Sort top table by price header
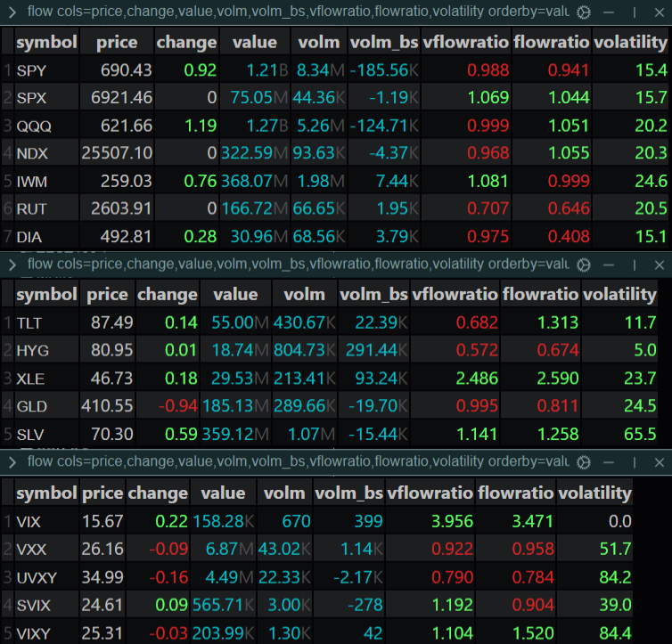This screenshot has height=644, width=672. point(117,42)
